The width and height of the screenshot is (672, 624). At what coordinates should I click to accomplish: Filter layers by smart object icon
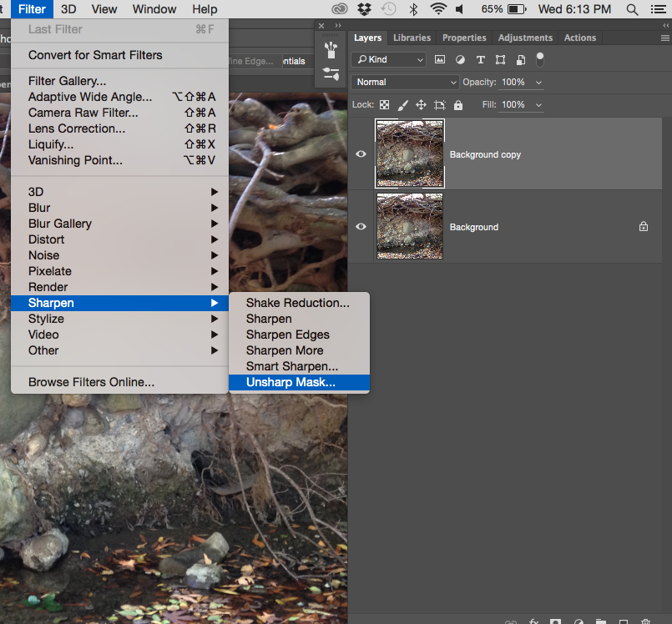tap(521, 59)
